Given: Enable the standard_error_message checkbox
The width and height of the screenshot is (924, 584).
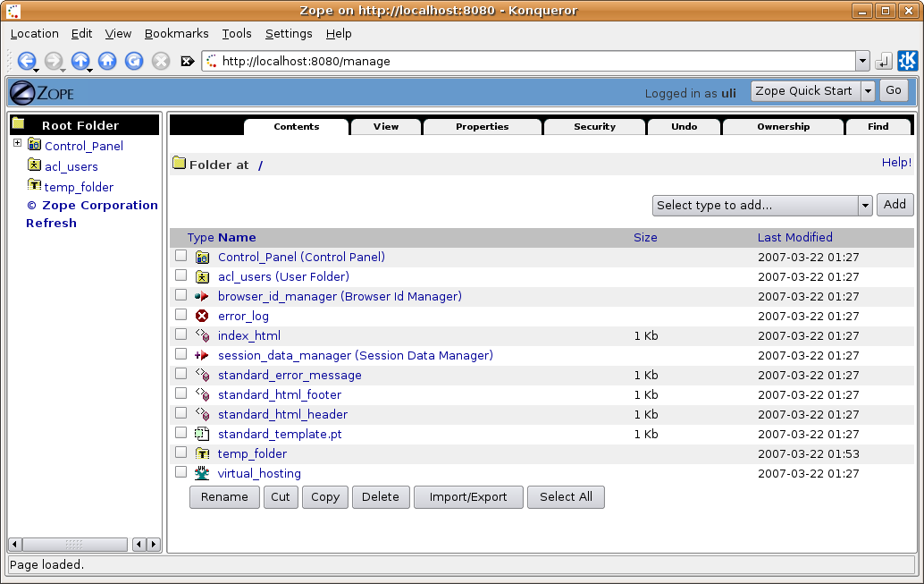Looking at the screenshot, I should pyautogui.click(x=181, y=374).
